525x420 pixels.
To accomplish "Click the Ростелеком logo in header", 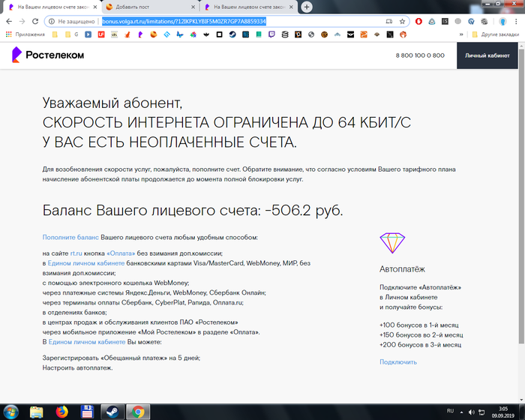I will point(48,55).
